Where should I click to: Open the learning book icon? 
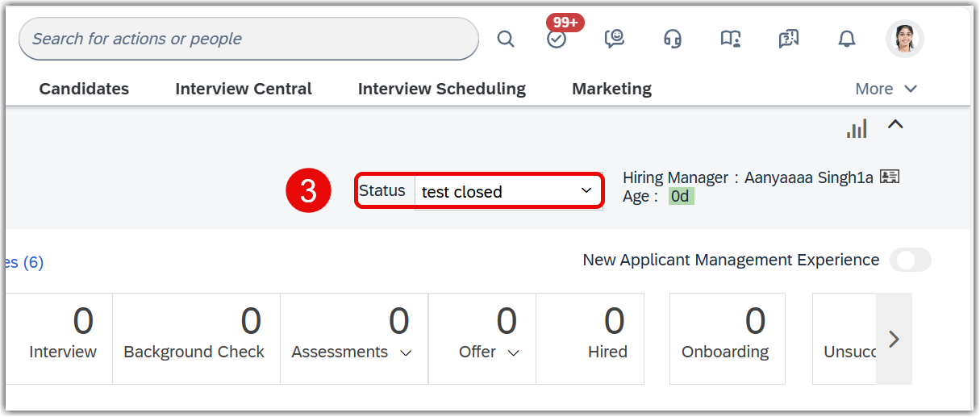click(x=731, y=39)
